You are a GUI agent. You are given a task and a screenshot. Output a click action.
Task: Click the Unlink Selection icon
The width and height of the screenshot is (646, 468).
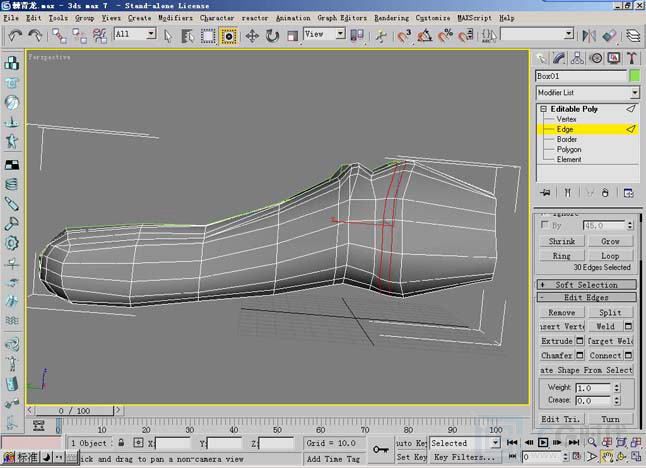click(79, 36)
